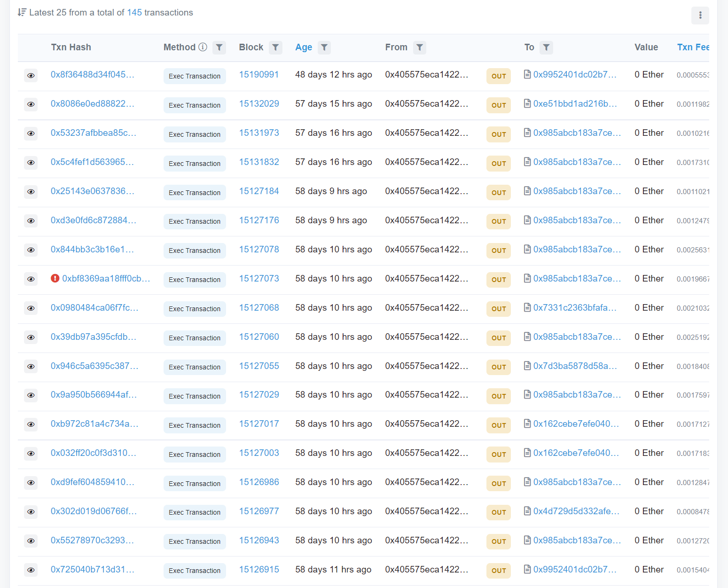The image size is (728, 588).
Task: Open the To column filter
Action: (546, 47)
